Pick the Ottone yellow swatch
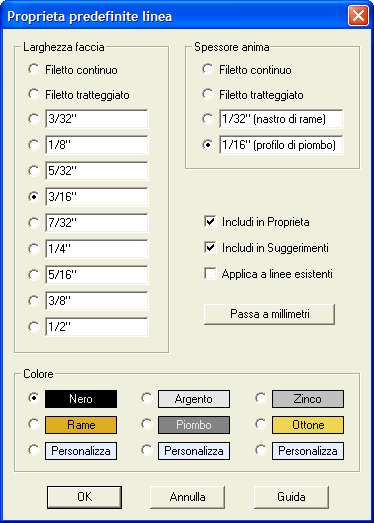 coord(308,425)
